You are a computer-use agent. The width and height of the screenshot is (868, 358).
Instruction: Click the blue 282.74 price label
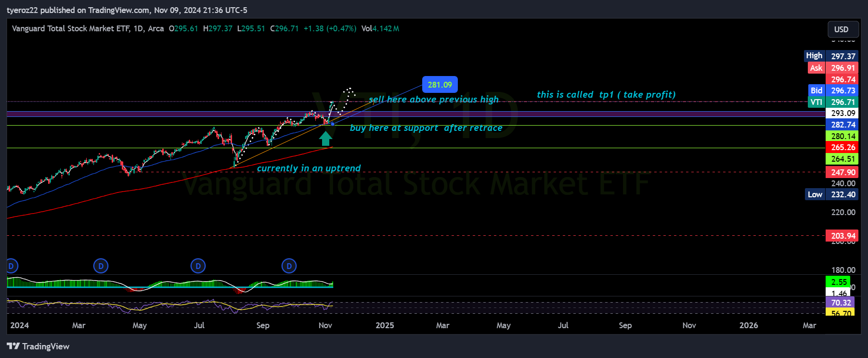(842, 125)
